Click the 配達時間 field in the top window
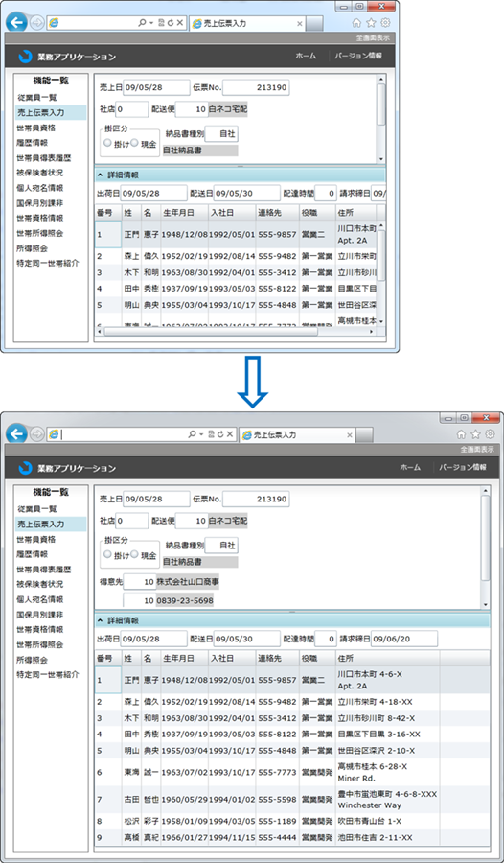The image size is (504, 863). click(326, 193)
